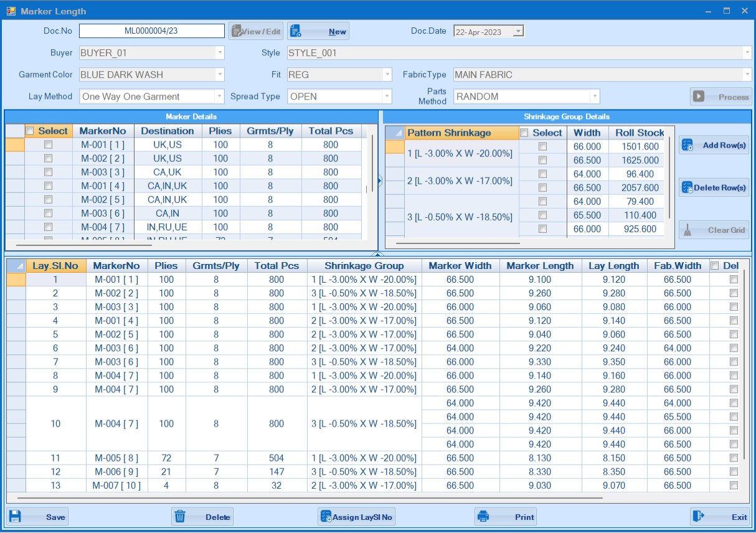The image size is (756, 533).
Task: Click the trash Delete button at the bottom
Action: (x=202, y=517)
